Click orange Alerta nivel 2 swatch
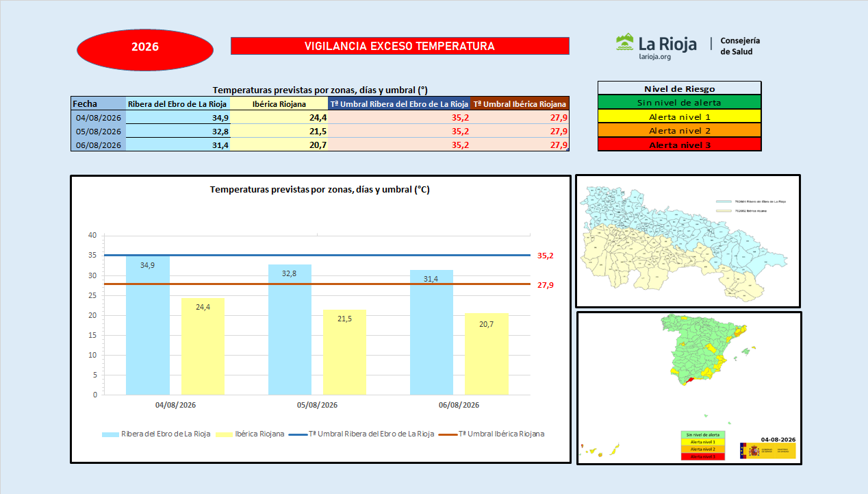 [679, 130]
